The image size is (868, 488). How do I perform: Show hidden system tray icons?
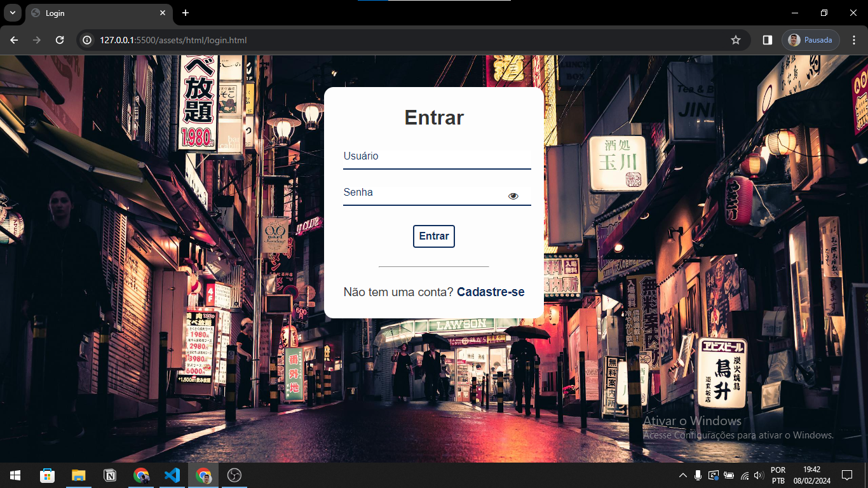(x=683, y=475)
